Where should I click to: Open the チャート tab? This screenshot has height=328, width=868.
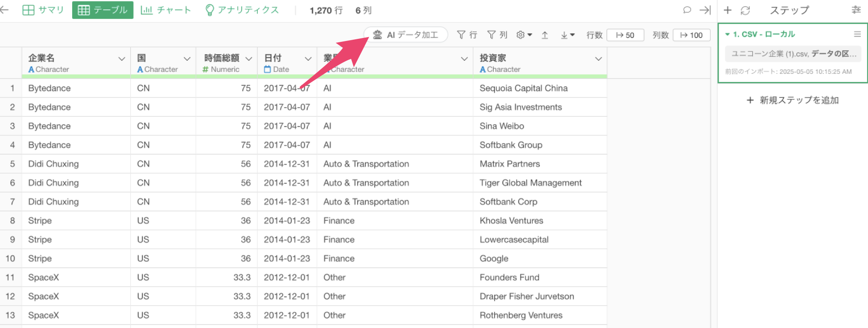click(x=166, y=10)
